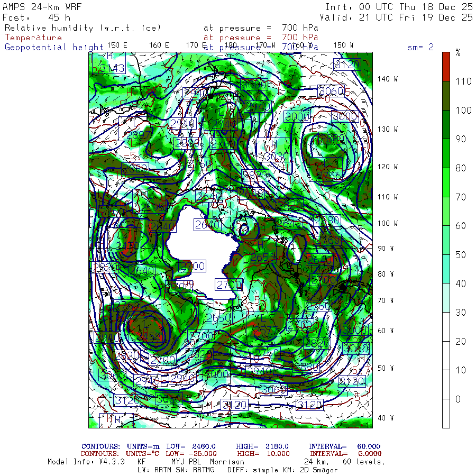476x476 pixels.
Task: Click the red above-110% colorbar segment
Action: (x=446, y=67)
